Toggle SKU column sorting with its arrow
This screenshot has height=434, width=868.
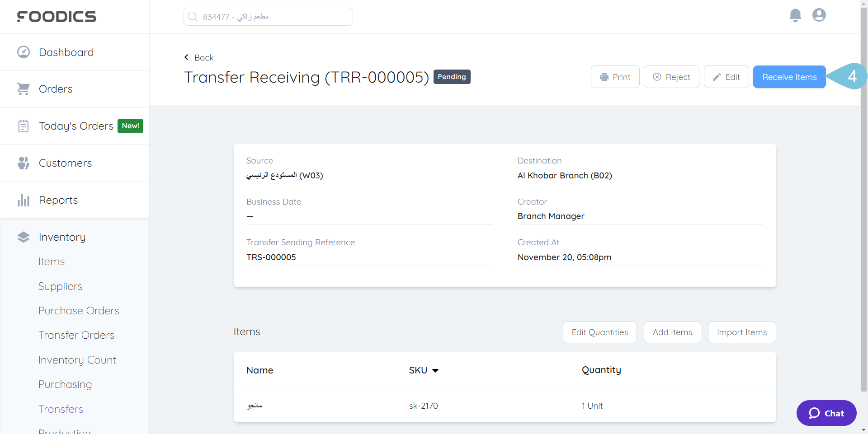coord(435,370)
